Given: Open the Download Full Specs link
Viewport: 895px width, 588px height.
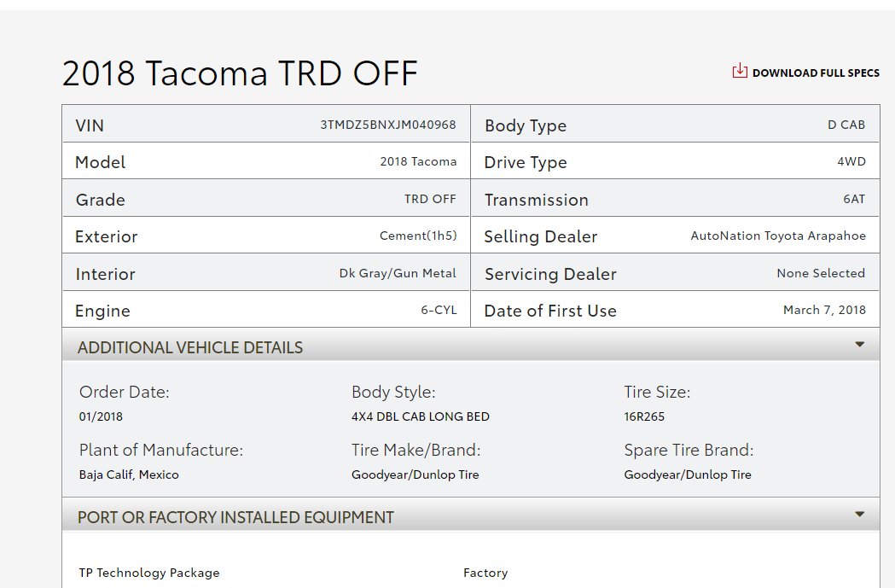Looking at the screenshot, I should click(815, 73).
